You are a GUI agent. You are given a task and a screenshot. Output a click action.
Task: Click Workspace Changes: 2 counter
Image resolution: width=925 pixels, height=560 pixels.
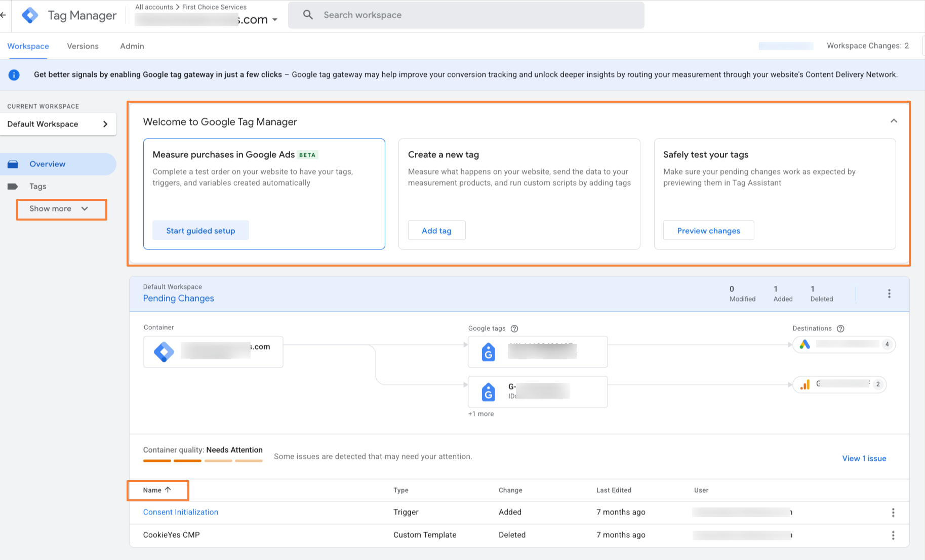pos(868,46)
